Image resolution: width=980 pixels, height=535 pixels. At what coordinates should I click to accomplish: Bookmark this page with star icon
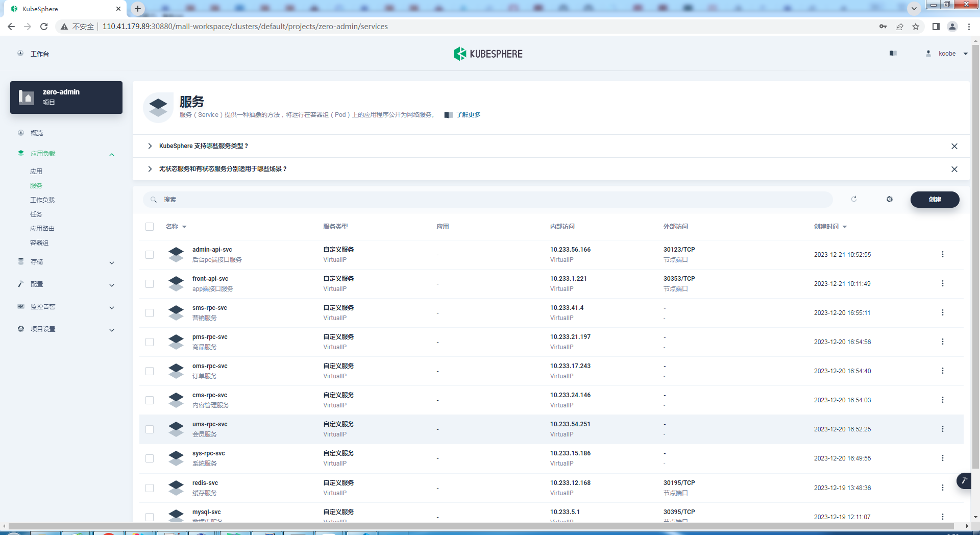coord(916,27)
